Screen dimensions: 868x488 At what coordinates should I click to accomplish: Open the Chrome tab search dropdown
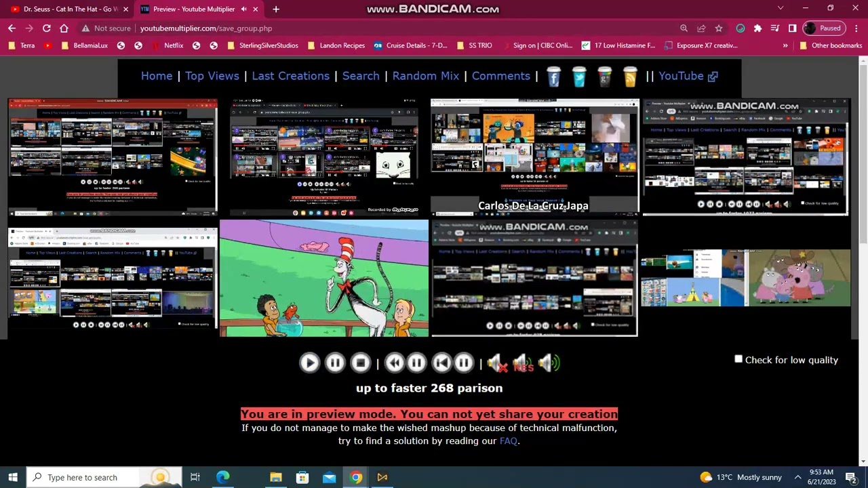[x=781, y=8]
